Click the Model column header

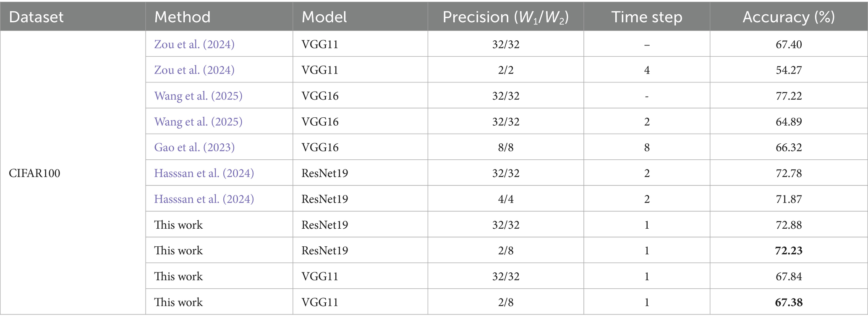[x=324, y=17]
